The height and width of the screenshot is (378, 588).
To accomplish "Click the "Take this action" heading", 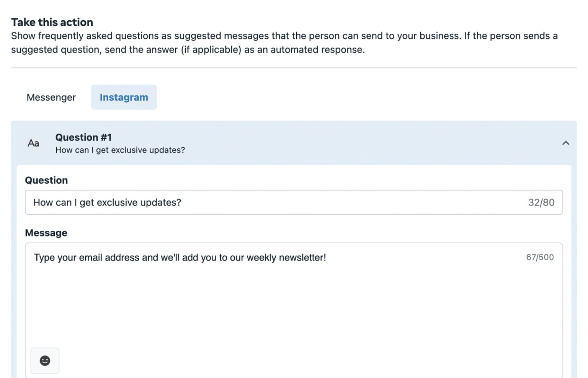I will point(52,22).
